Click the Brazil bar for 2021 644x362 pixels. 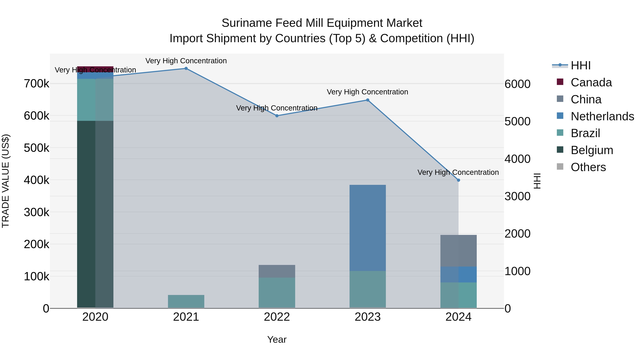point(186,301)
